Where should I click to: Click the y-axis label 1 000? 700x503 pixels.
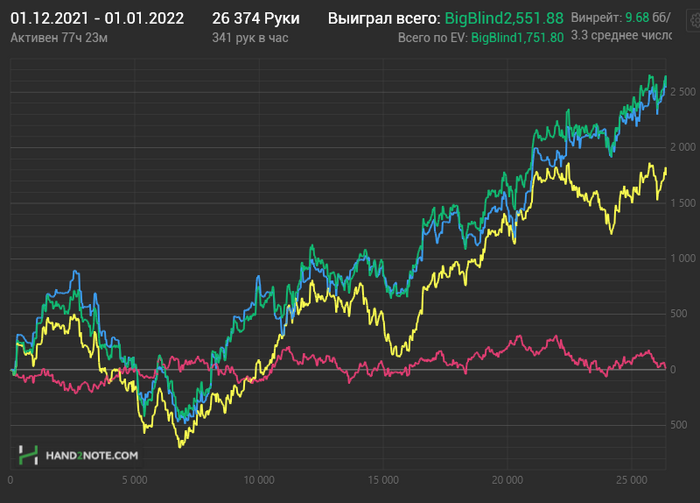click(683, 258)
